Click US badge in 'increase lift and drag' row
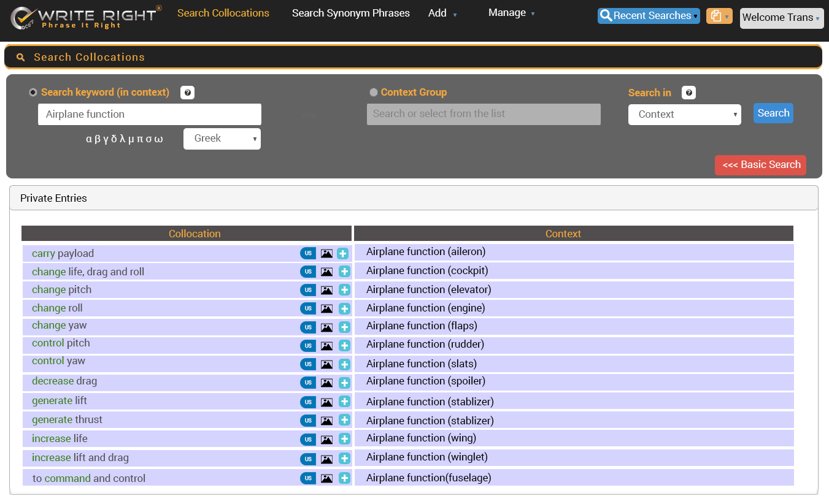Viewport: 829px width, 504px height. point(307,459)
